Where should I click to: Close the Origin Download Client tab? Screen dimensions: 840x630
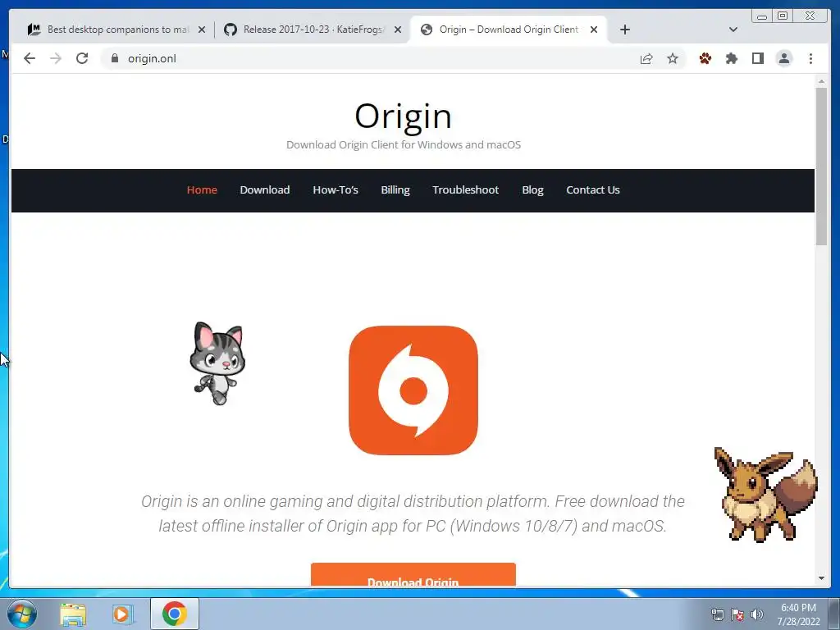click(x=594, y=30)
